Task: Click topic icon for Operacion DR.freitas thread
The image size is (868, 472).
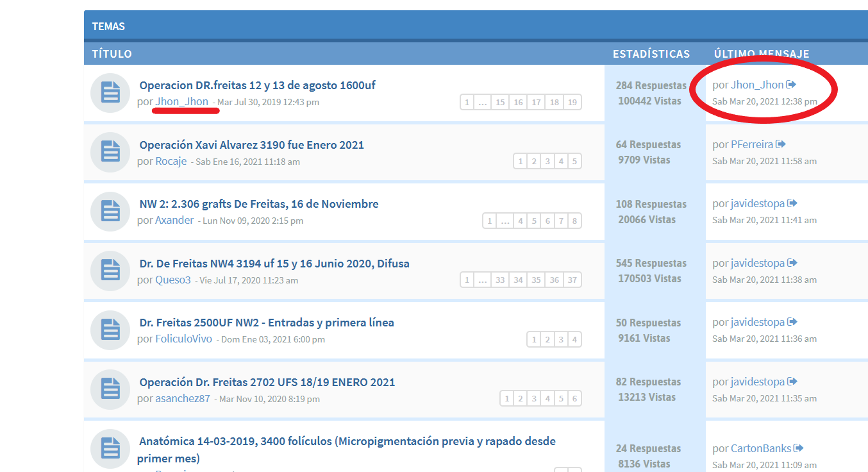Action: point(111,93)
